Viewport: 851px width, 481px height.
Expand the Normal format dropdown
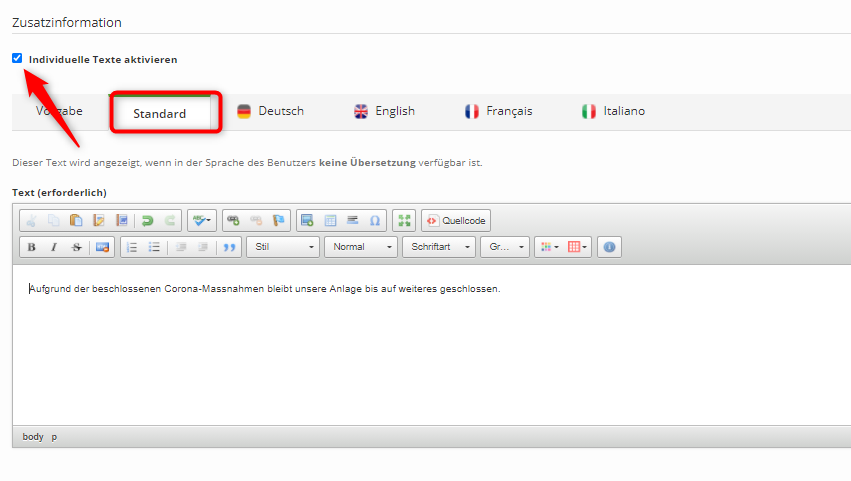361,247
